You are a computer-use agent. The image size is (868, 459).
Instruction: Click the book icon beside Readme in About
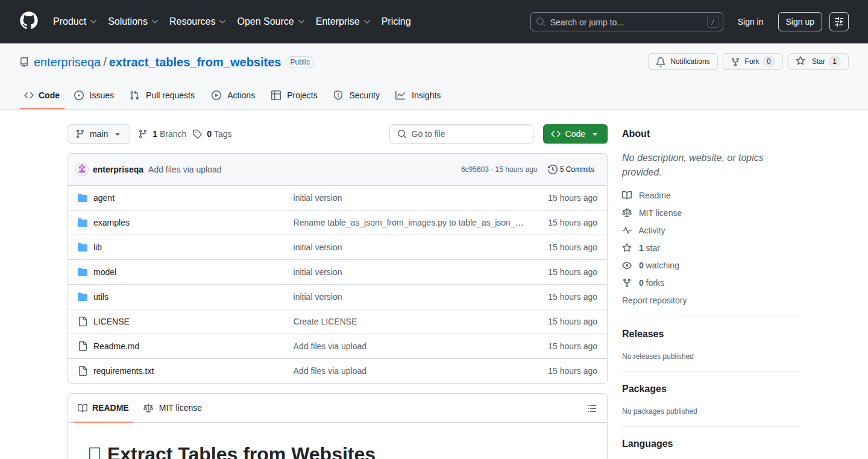click(x=627, y=195)
